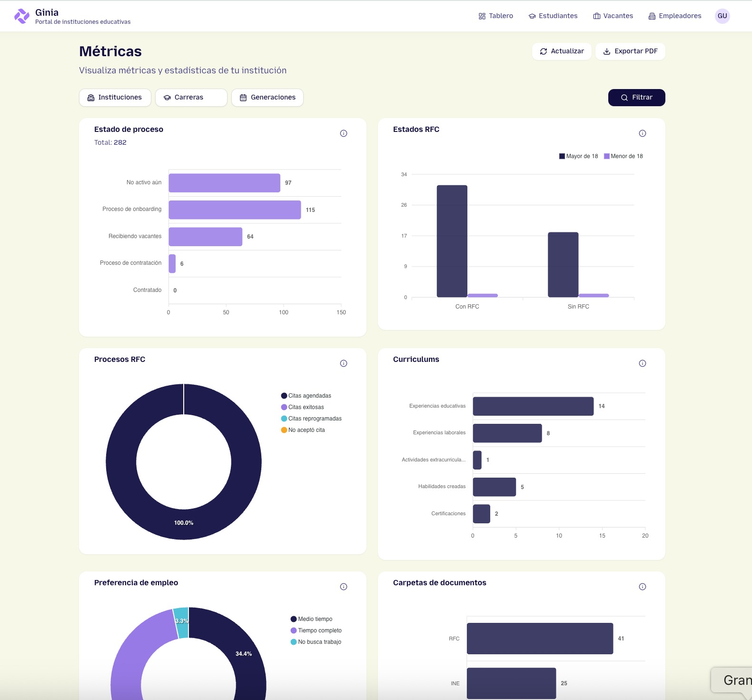Toggle Medio tiempo legend entry
Screen dimensions: 752x700
coord(312,619)
